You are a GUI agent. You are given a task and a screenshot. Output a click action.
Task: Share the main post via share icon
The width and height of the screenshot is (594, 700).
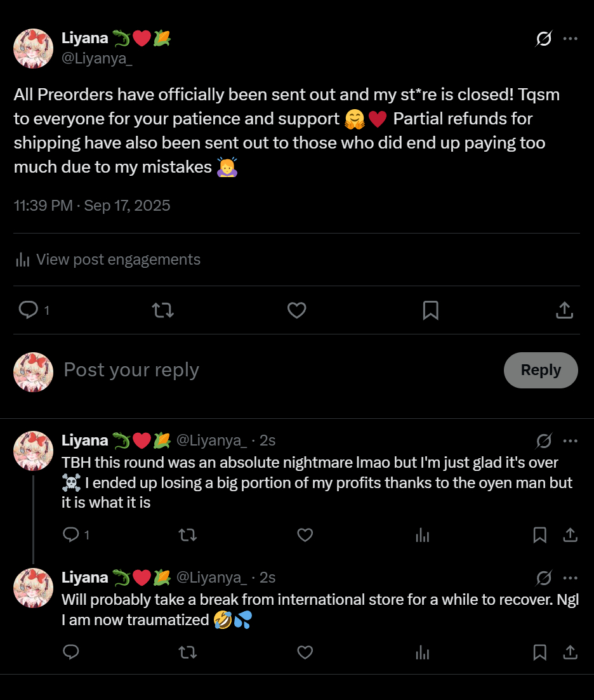click(x=564, y=310)
